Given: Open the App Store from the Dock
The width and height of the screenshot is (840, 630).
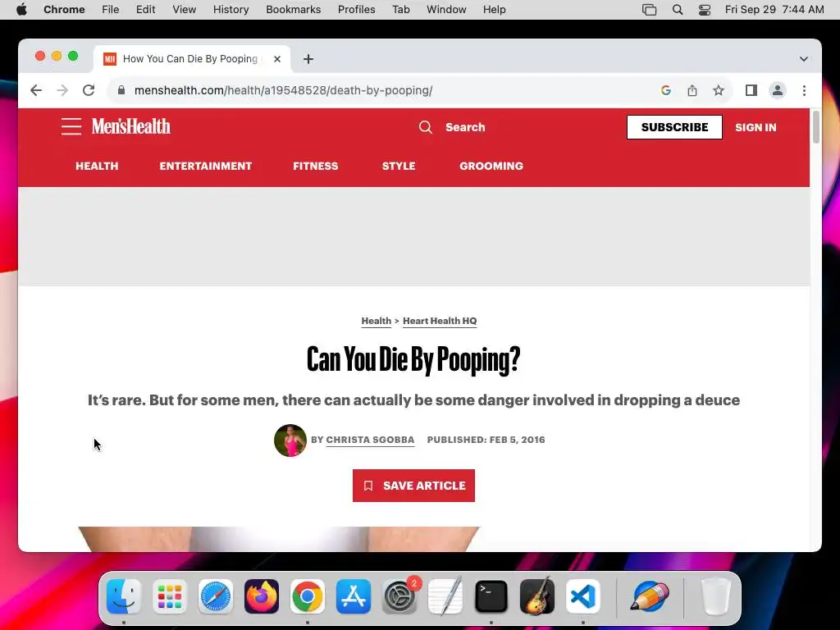Looking at the screenshot, I should 354,596.
